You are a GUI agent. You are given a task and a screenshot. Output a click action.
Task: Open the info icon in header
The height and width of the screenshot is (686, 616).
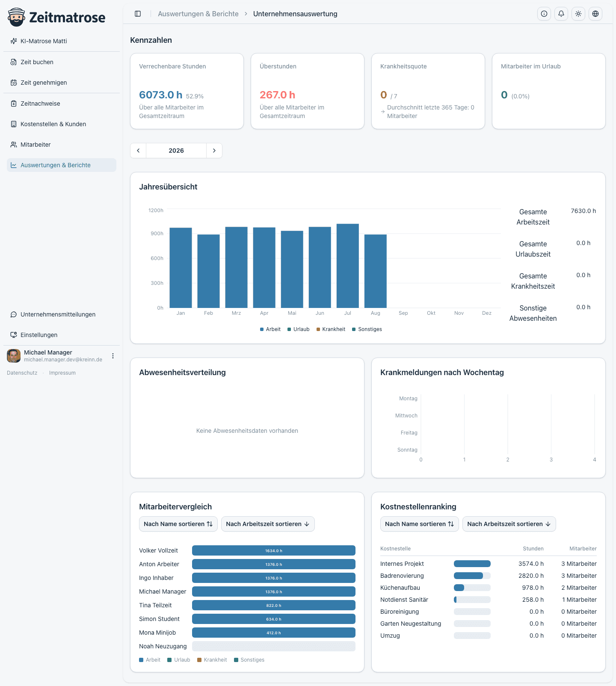[544, 14]
